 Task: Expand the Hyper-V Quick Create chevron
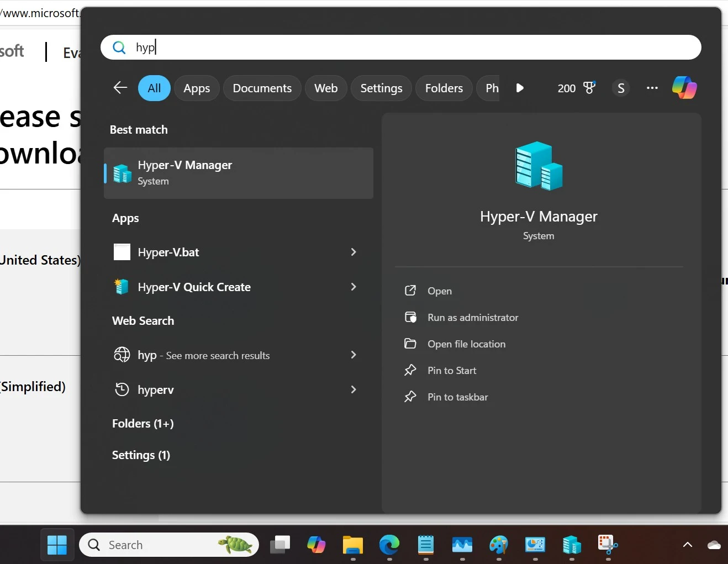tap(354, 287)
